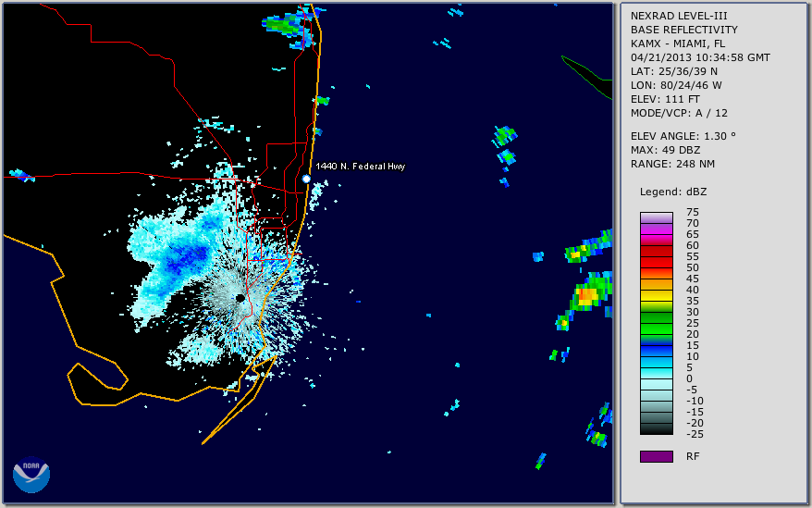Click the 'KAMX - MIAMI, FL' text
This screenshot has height=508, width=812.
click(x=678, y=43)
